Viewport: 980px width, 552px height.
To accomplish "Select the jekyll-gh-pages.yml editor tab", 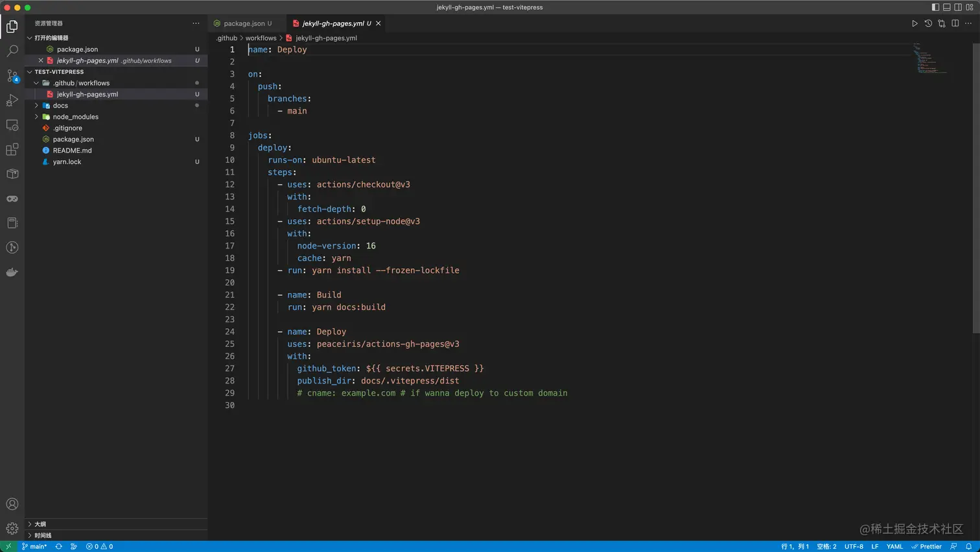I will (x=332, y=23).
